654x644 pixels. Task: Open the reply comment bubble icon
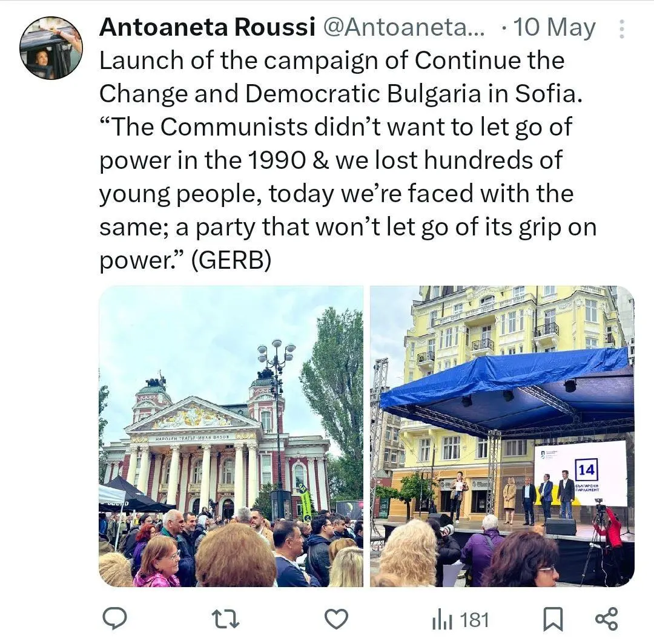point(114,619)
